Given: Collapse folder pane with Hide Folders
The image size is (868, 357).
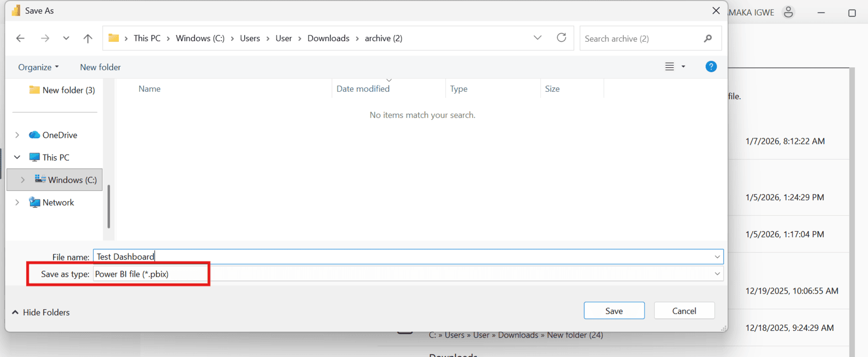Looking at the screenshot, I should click(x=41, y=313).
